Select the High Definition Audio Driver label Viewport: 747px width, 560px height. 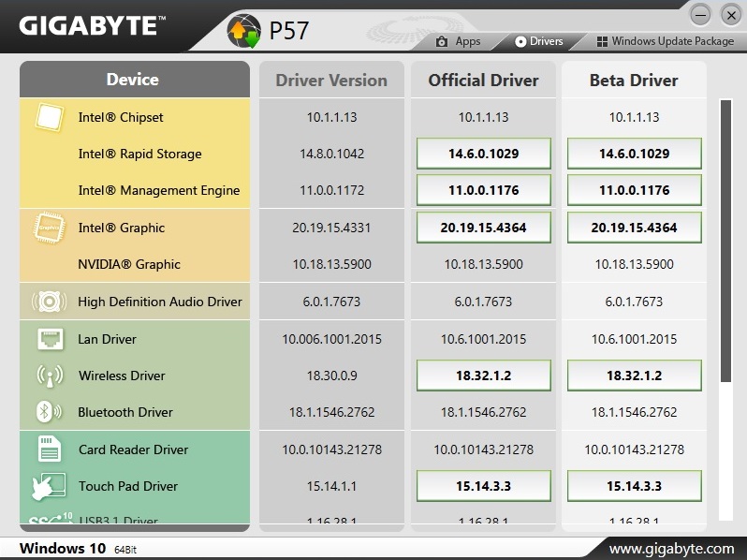click(x=159, y=302)
